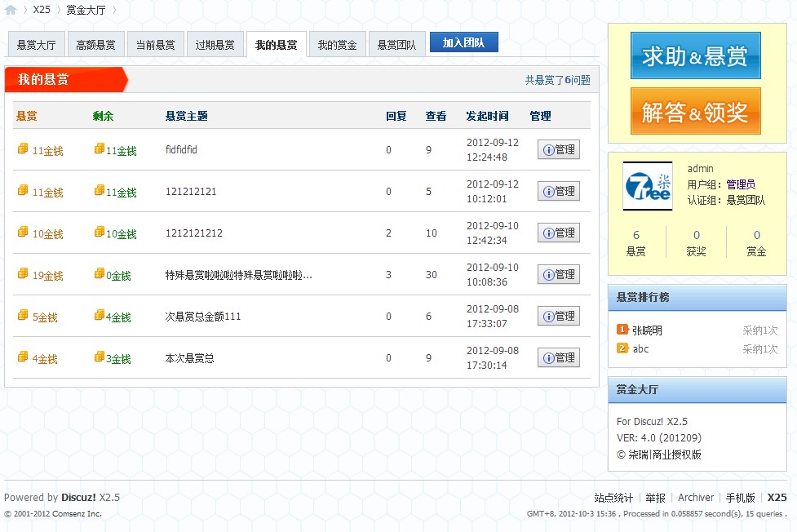Click rank 1 badge beside 张晓明
Image resolution: width=797 pixels, height=532 pixels.
pyautogui.click(x=622, y=330)
